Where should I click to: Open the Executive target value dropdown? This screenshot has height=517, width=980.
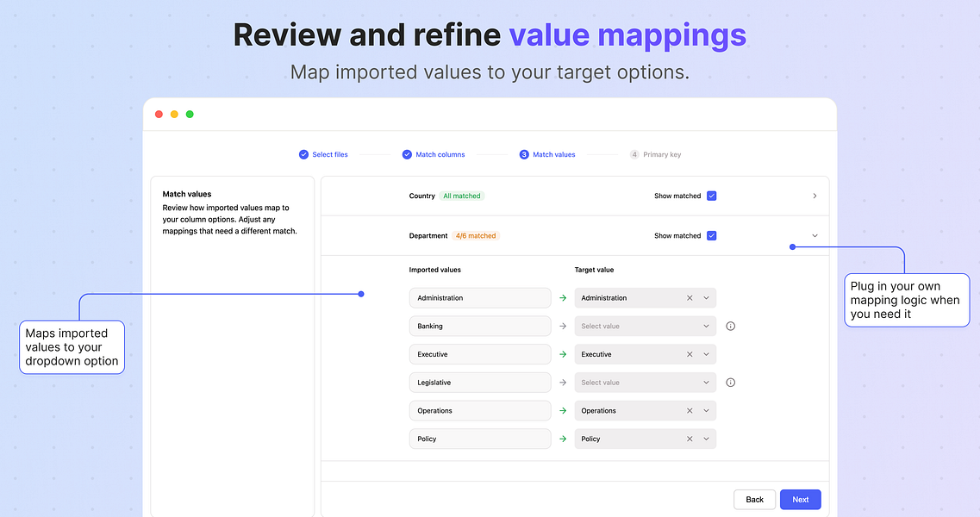pyautogui.click(x=706, y=354)
